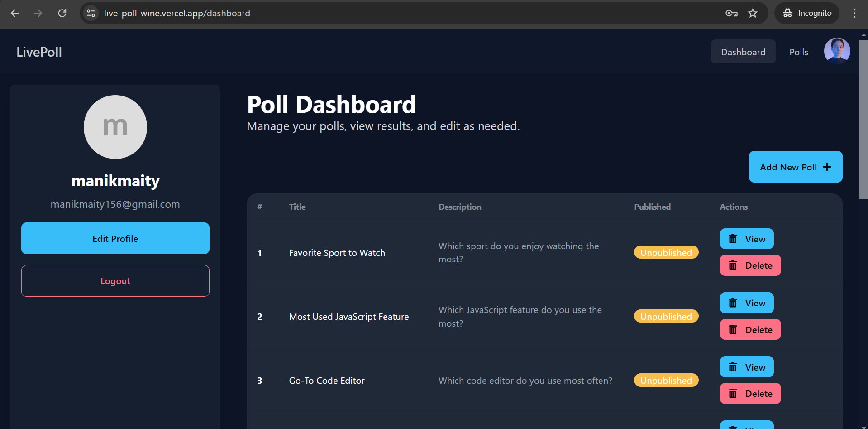
Task: Delete the Go-To Code Editor poll
Action: pos(750,394)
